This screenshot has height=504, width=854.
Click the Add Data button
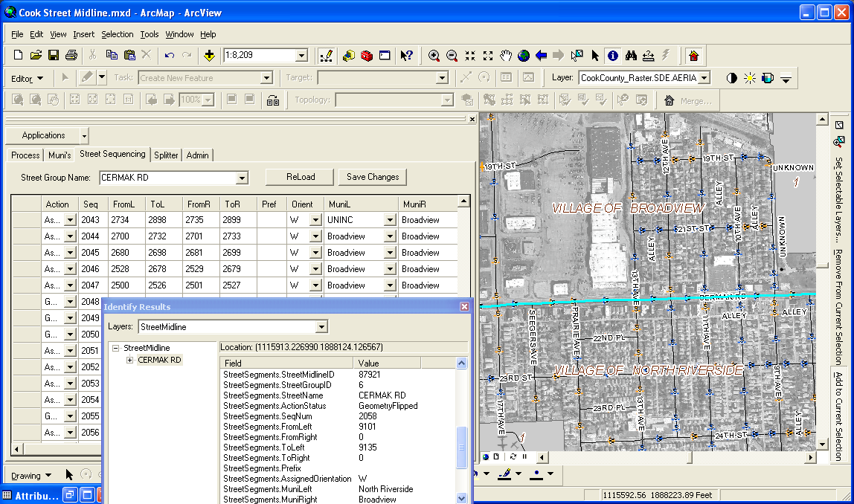pyautogui.click(x=209, y=55)
